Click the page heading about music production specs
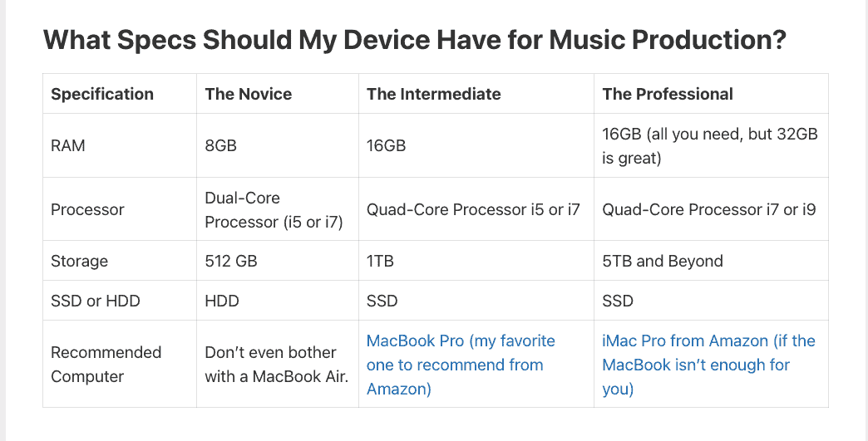The height and width of the screenshot is (441, 868). pos(413,39)
